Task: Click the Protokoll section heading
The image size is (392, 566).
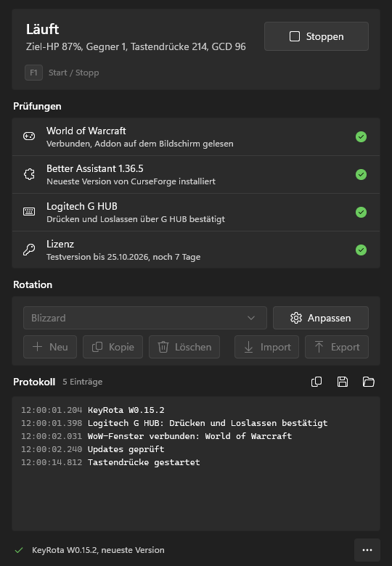Action: click(x=34, y=382)
